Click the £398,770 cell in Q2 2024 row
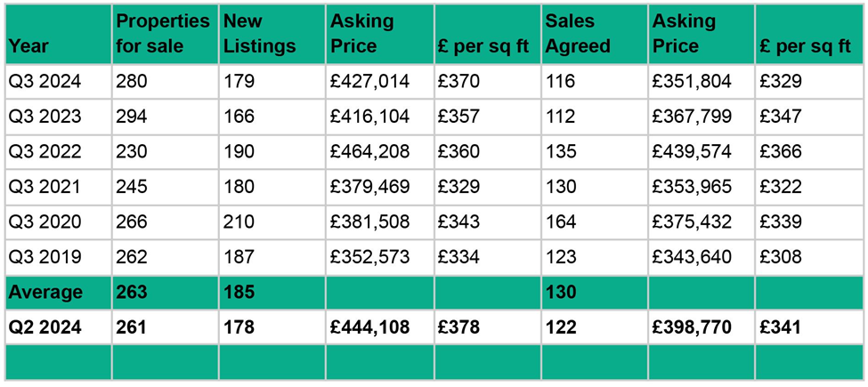 pyautogui.click(x=692, y=327)
